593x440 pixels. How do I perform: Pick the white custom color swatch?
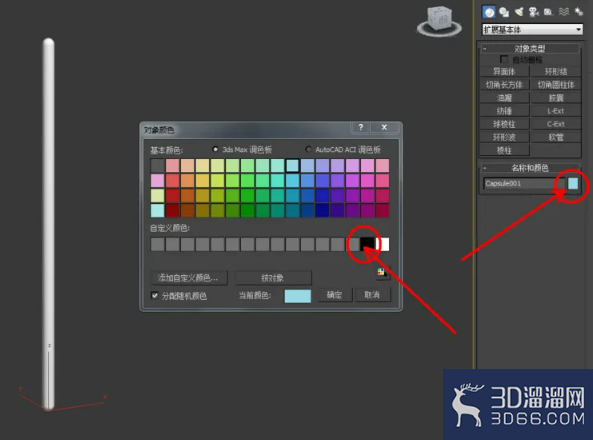(383, 244)
